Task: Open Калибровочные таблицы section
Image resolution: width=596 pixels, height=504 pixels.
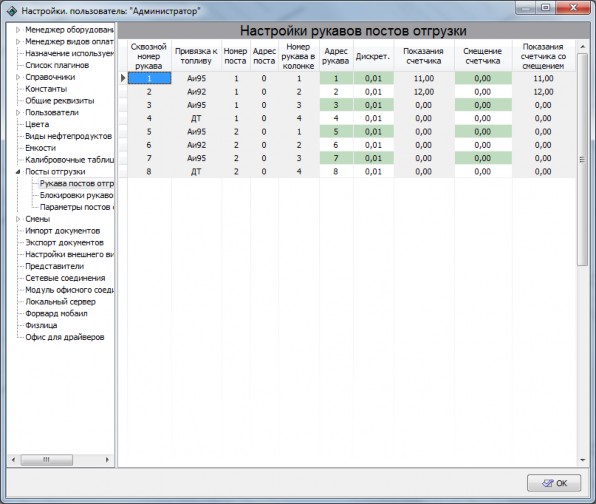Action: click(x=70, y=160)
